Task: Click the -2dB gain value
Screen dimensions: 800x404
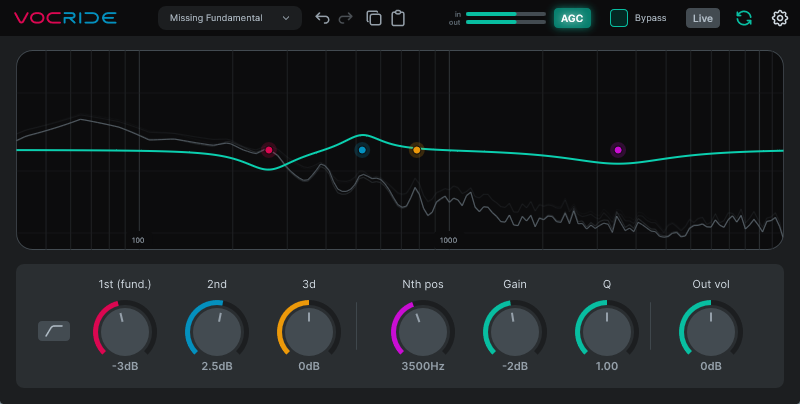Action: click(x=515, y=366)
